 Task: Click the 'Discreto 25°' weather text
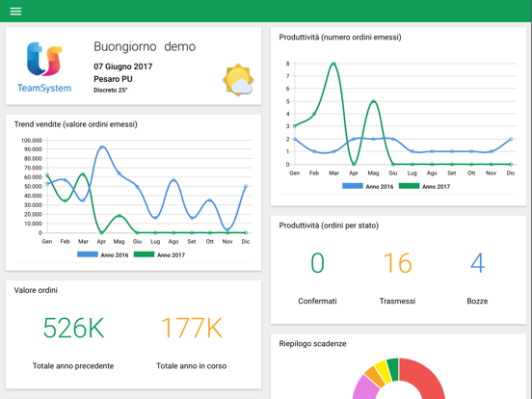[x=111, y=91]
